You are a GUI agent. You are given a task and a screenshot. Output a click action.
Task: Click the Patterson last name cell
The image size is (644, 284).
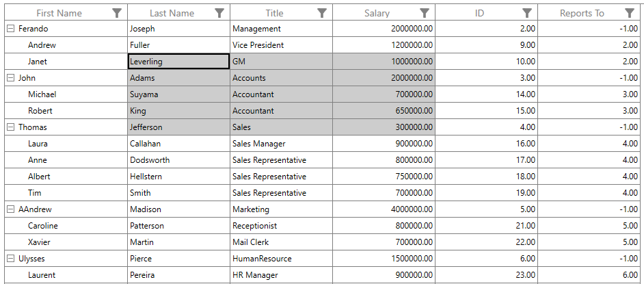point(178,226)
